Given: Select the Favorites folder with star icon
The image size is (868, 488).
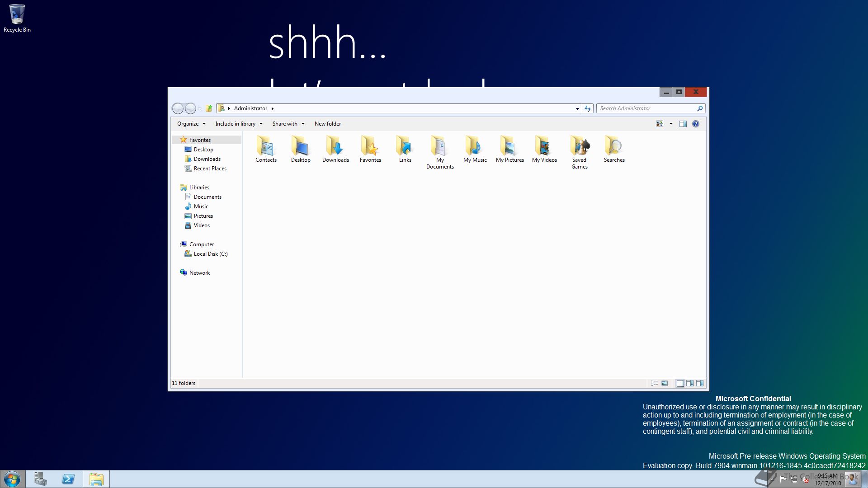Looking at the screenshot, I should pos(370,149).
